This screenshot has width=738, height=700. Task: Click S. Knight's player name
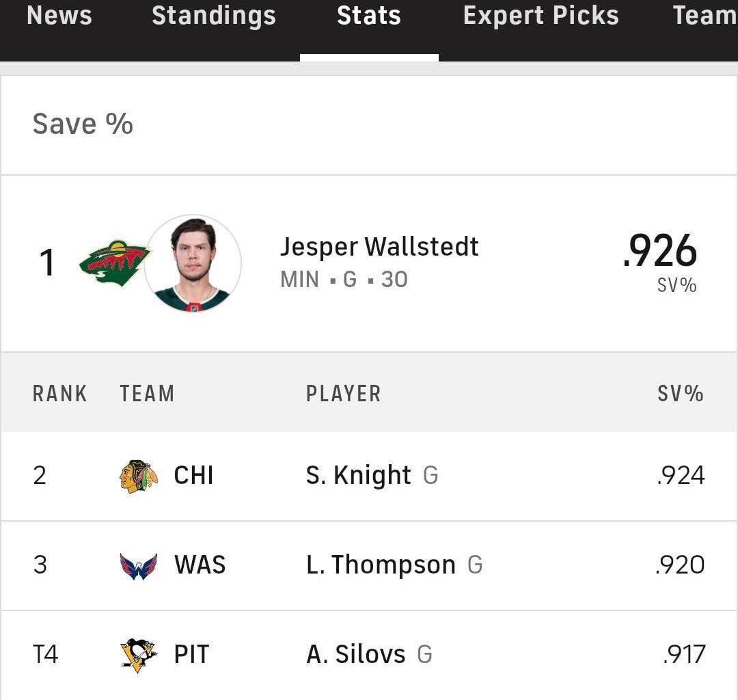(357, 475)
